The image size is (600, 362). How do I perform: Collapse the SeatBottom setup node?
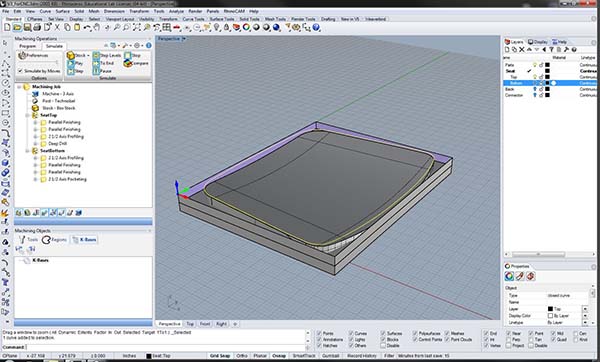(x=28, y=151)
